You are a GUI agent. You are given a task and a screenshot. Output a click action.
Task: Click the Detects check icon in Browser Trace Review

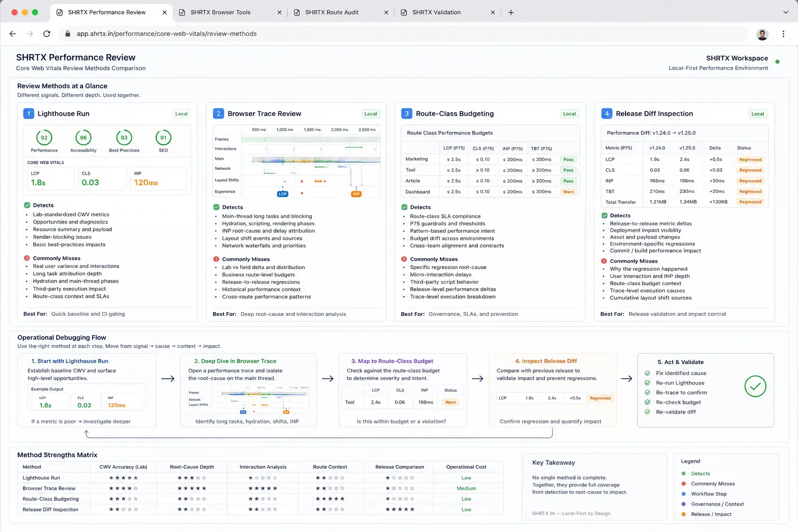click(x=216, y=207)
